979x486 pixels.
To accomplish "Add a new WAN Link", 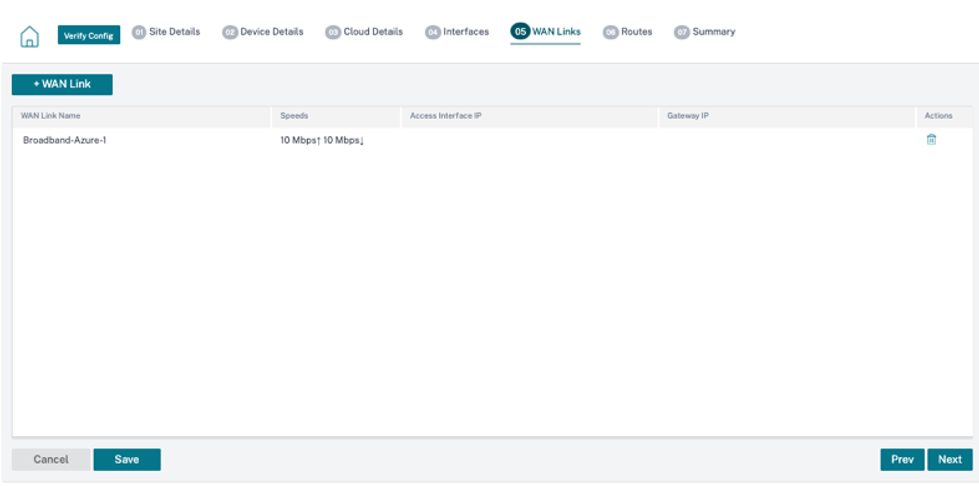I will [x=62, y=84].
